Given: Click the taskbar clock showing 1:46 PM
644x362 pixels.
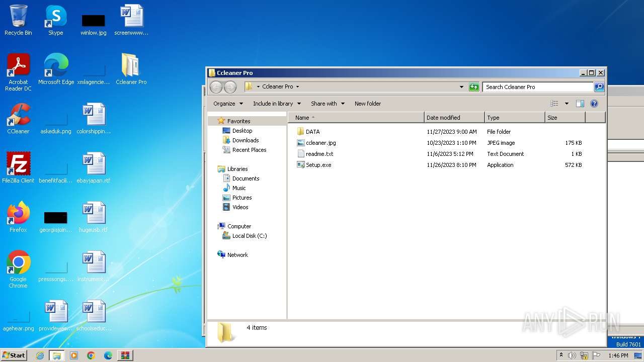Looking at the screenshot, I should pyautogui.click(x=618, y=355).
